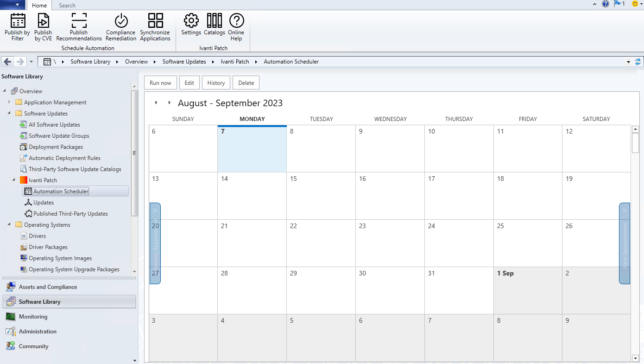Open Ivanti Patch Settings gear

click(191, 21)
